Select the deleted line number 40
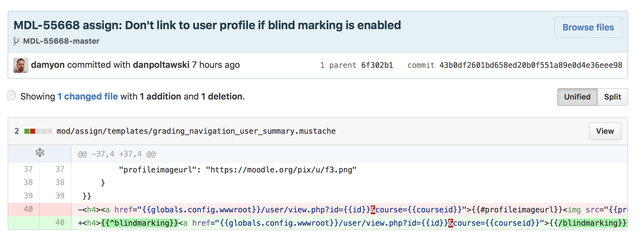The image size is (644, 239). coord(28,209)
